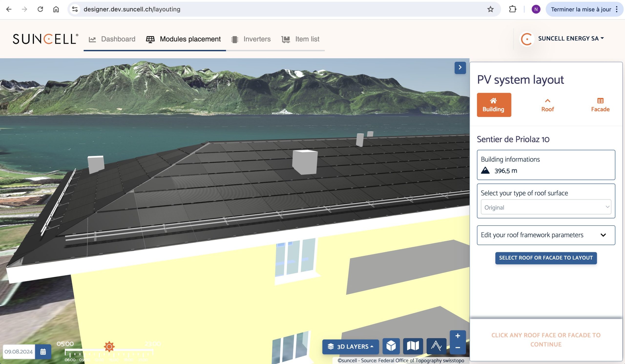Zoom out with the minus button
The height and width of the screenshot is (364, 625).
pos(458,348)
